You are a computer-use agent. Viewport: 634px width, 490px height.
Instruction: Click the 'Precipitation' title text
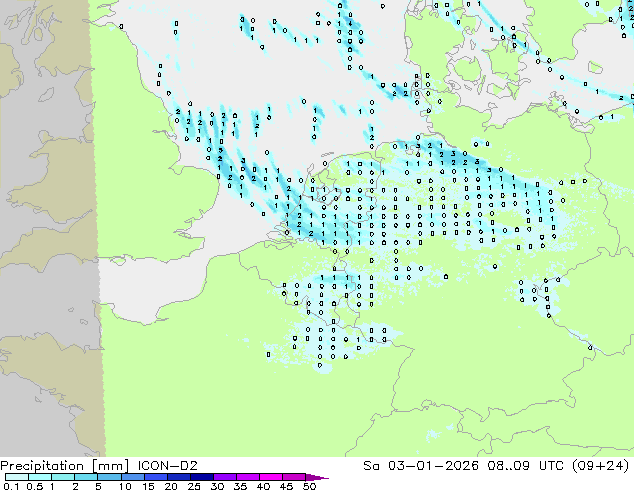pos(42,466)
